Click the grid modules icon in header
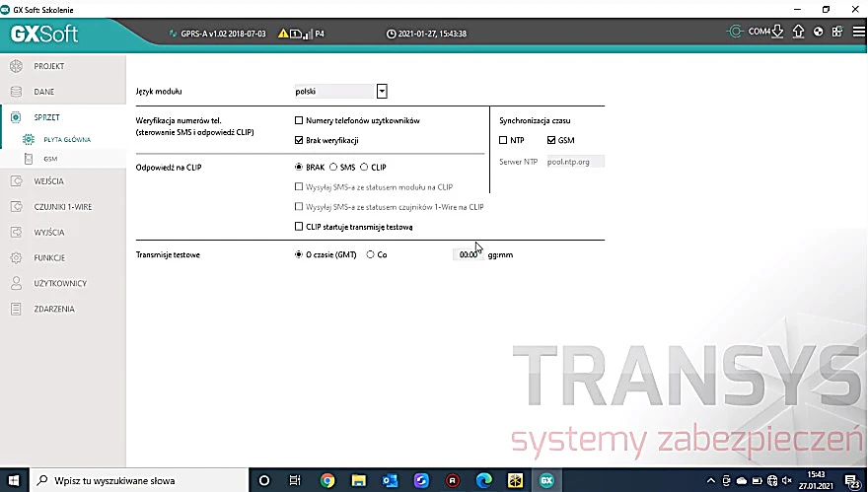868x492 pixels. point(837,32)
